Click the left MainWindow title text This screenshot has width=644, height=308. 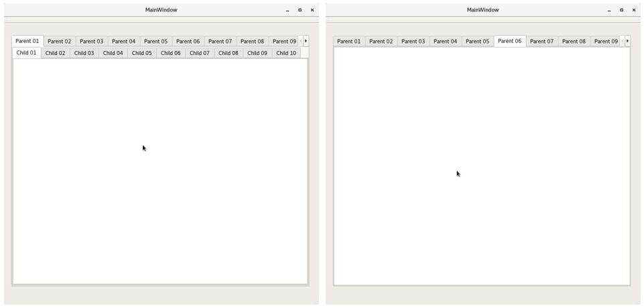click(161, 10)
